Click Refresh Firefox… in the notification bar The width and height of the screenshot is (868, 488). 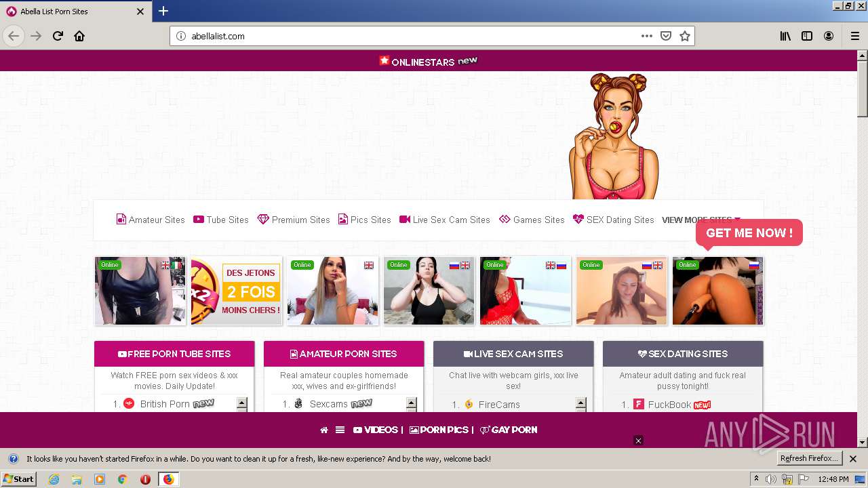(810, 459)
